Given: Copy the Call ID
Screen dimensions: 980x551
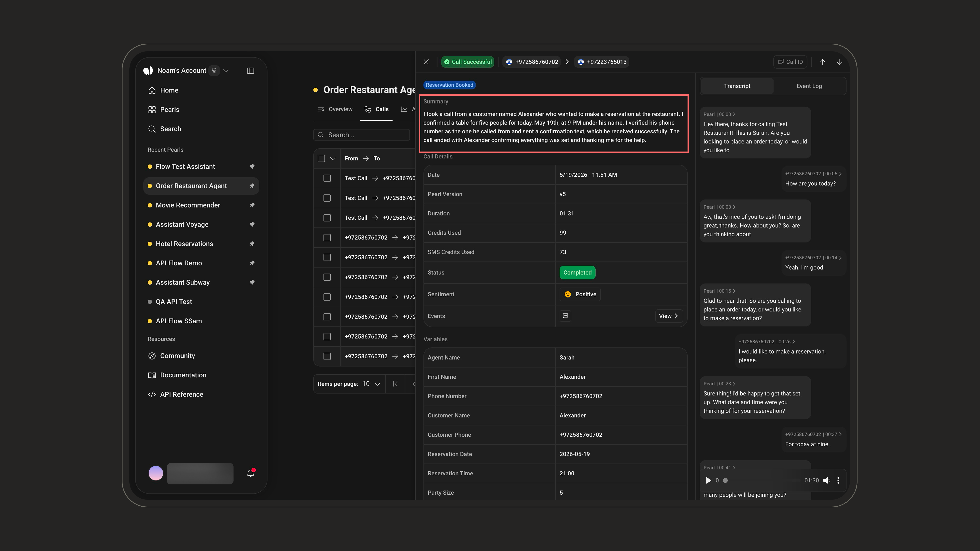Looking at the screenshot, I should point(790,62).
